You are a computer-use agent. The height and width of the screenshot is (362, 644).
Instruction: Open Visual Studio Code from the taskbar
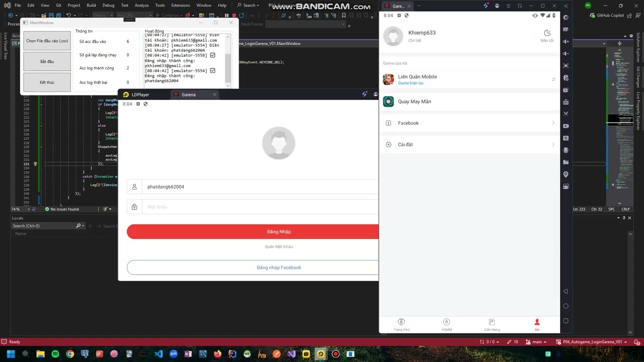point(158,354)
